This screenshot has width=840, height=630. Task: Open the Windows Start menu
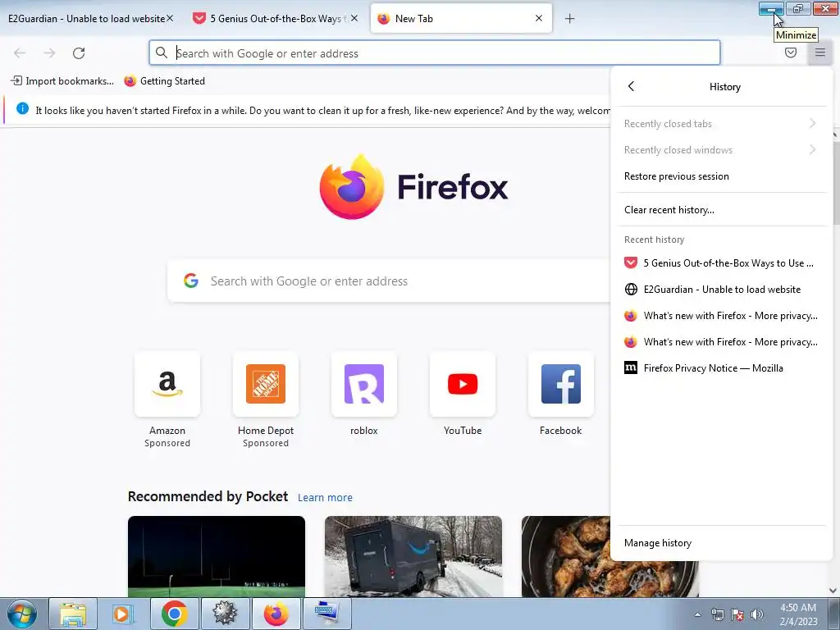point(21,614)
